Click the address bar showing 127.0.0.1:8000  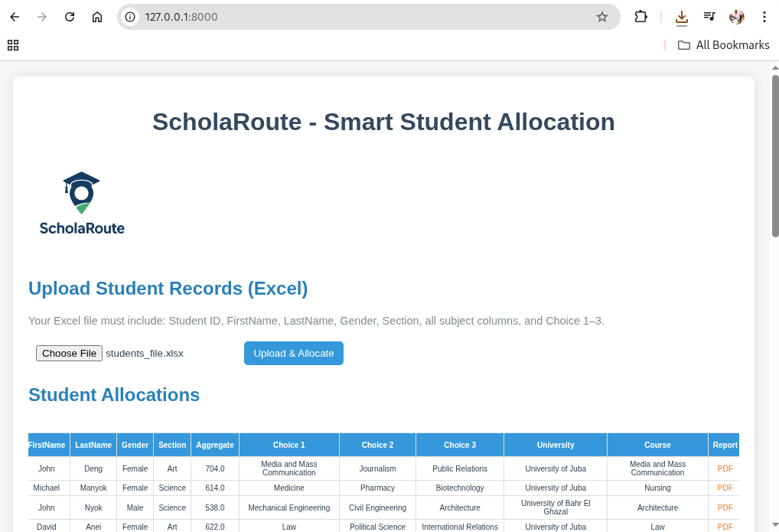click(x=367, y=17)
